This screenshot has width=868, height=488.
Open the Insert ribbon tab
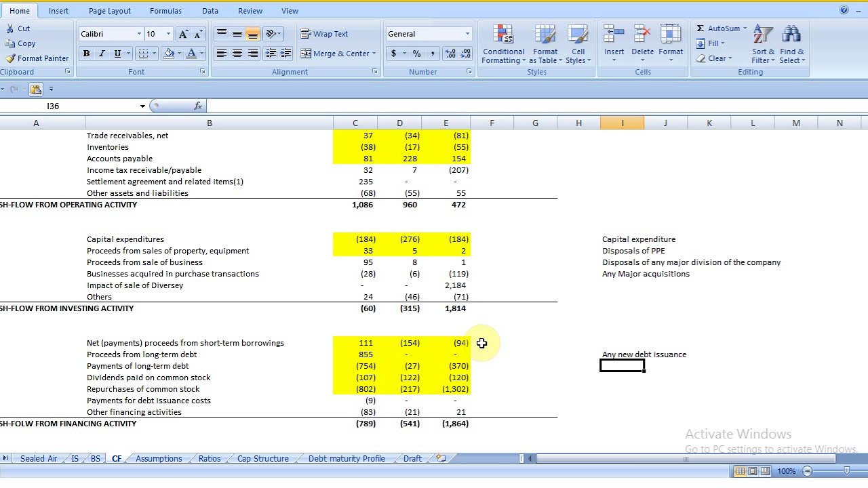[x=58, y=11]
